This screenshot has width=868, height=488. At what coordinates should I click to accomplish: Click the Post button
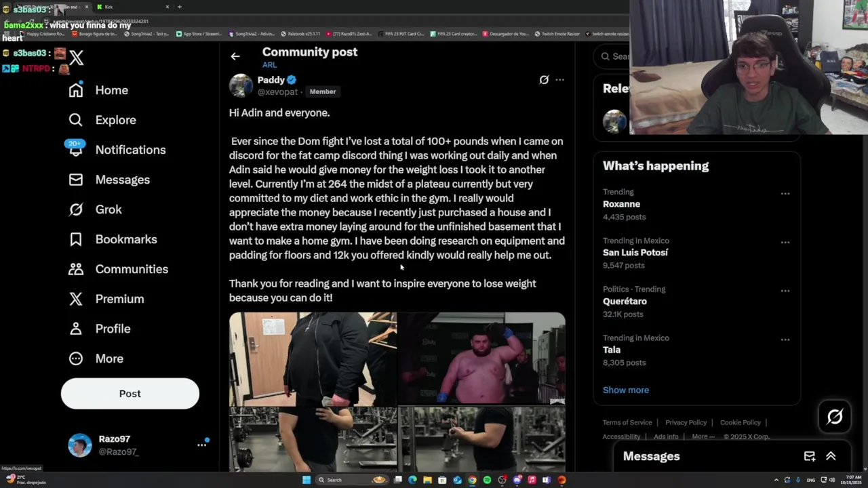[x=130, y=394]
